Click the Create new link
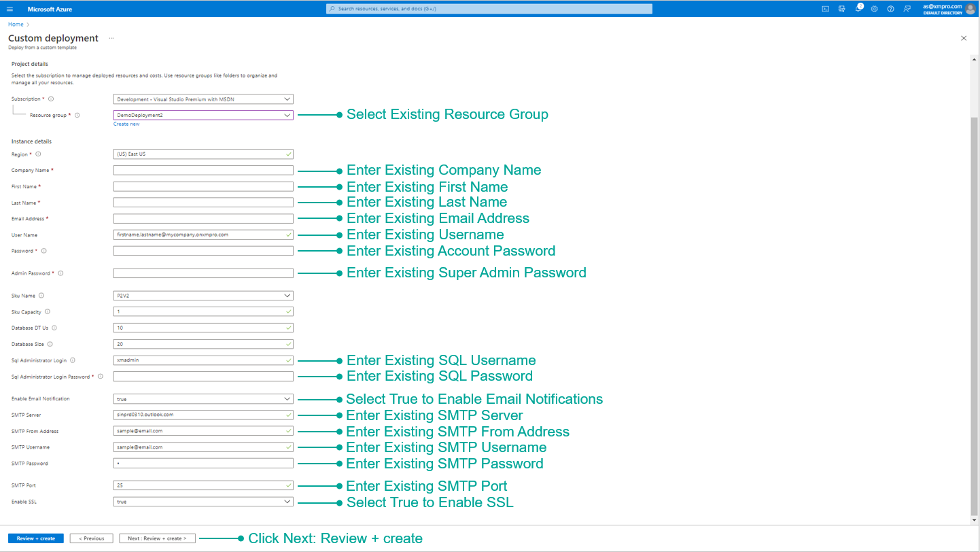 [x=126, y=124]
